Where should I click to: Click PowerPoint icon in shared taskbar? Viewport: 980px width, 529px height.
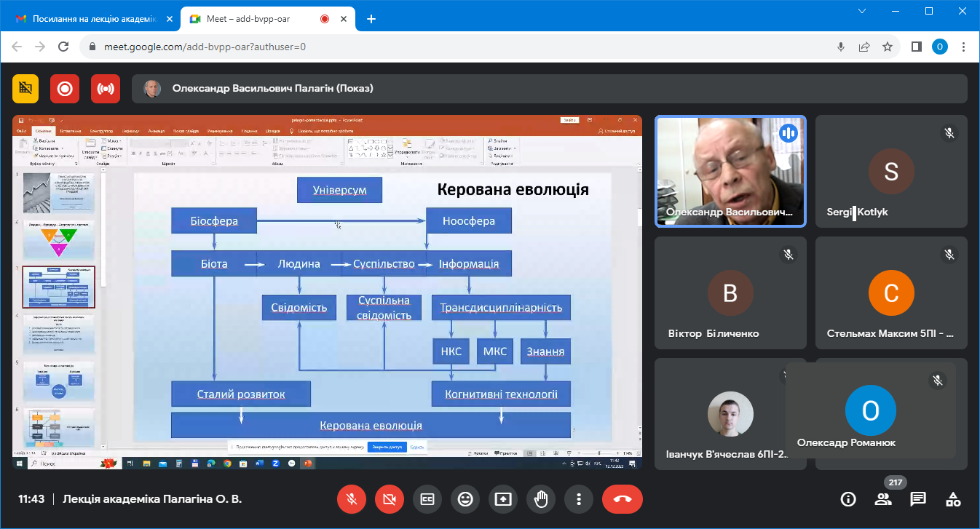pos(307,463)
